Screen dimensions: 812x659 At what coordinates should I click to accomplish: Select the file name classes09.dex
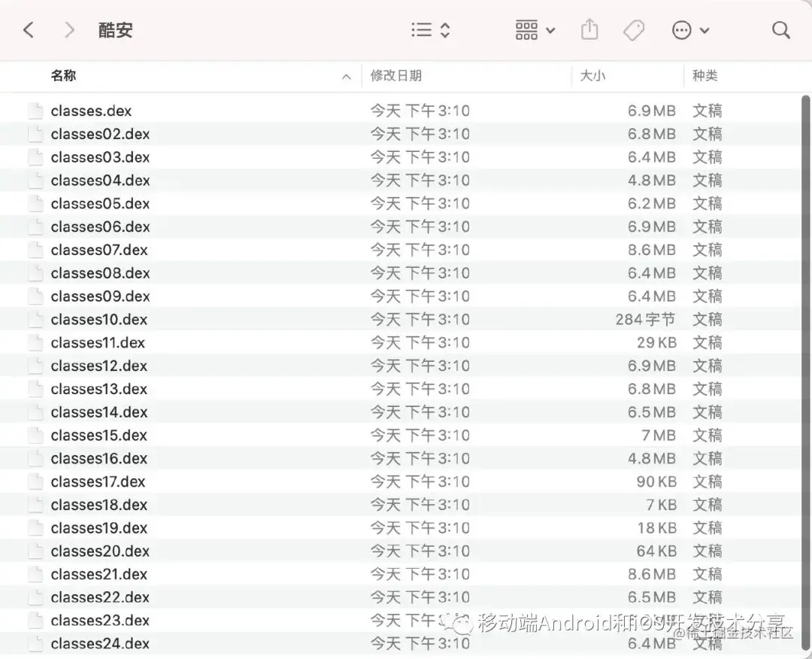coord(101,296)
